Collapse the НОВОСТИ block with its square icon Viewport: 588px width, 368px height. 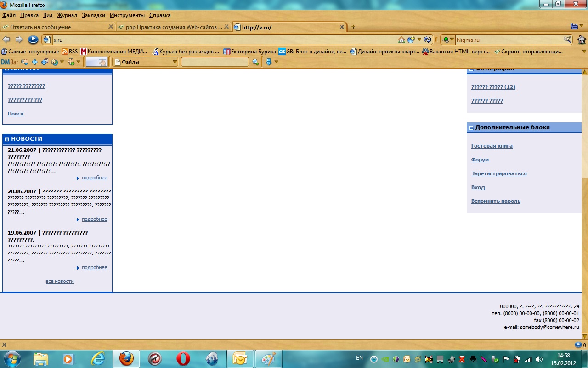click(x=7, y=139)
